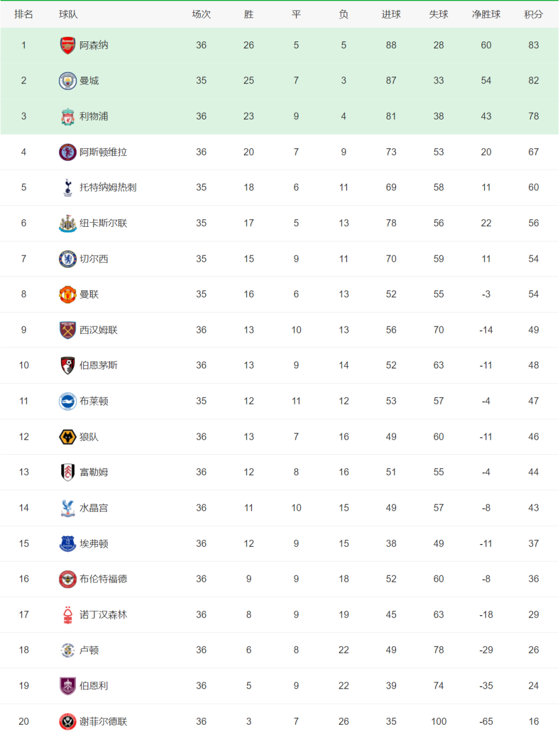560x737 pixels.
Task: Sort table by 积分 column header
Action: 533,14
